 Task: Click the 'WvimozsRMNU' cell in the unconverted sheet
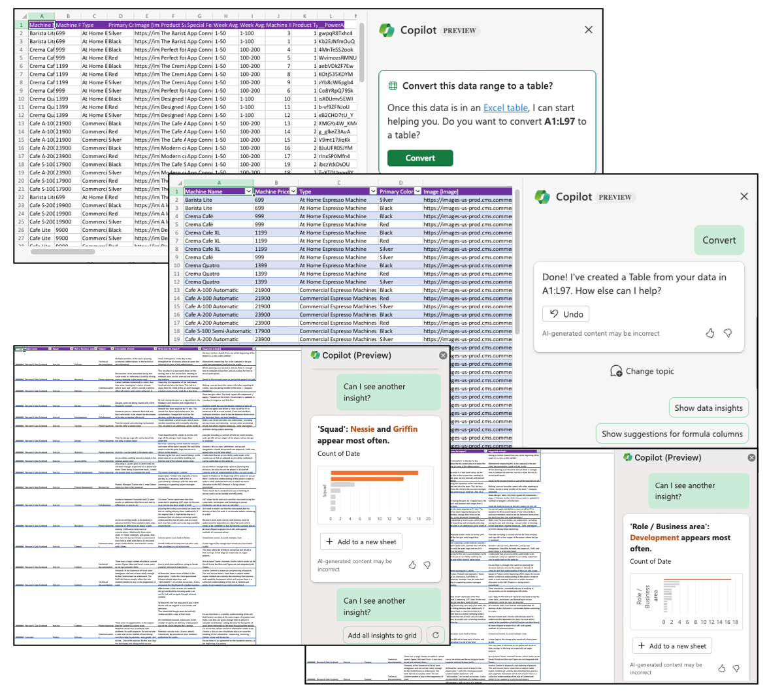337,57
